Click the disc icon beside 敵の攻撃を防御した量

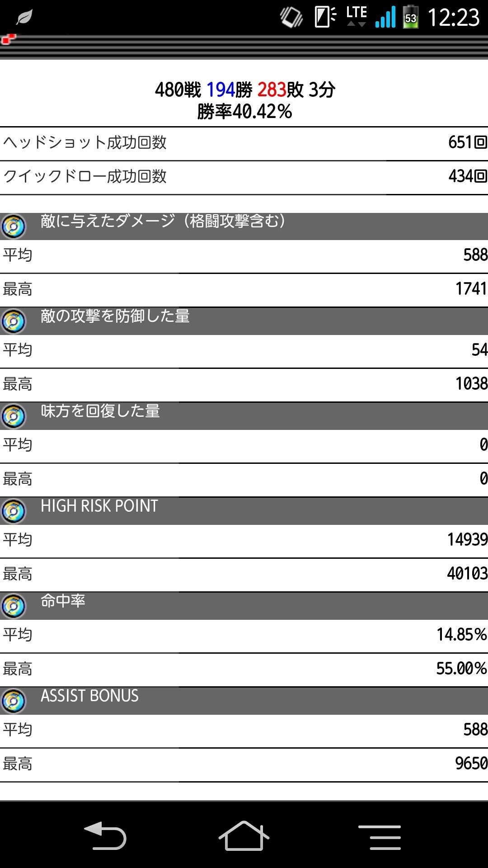click(x=14, y=321)
